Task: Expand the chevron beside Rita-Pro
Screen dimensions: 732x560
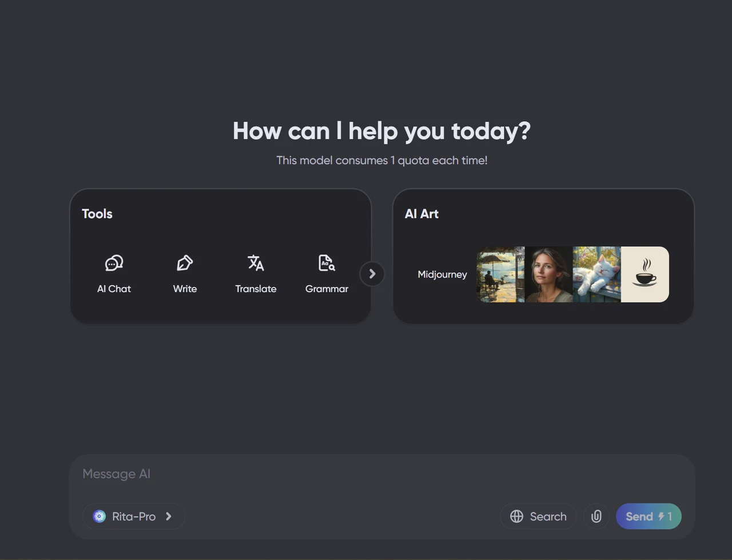Action: click(169, 517)
